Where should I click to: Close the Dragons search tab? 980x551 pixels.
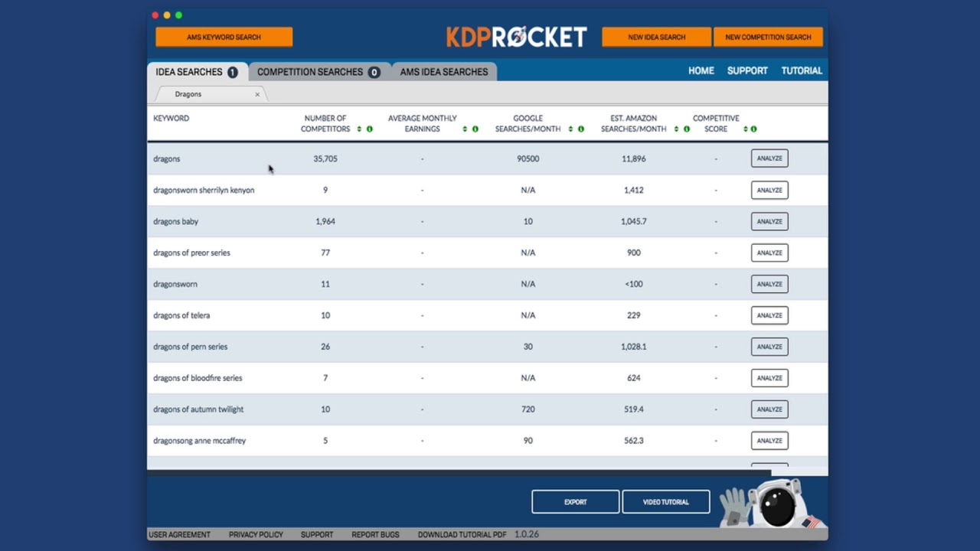257,94
